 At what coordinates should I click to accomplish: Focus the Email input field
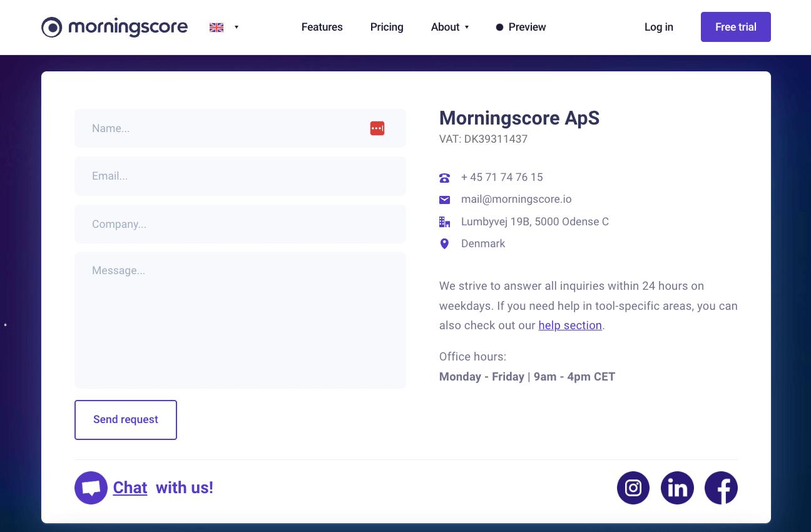tap(240, 176)
